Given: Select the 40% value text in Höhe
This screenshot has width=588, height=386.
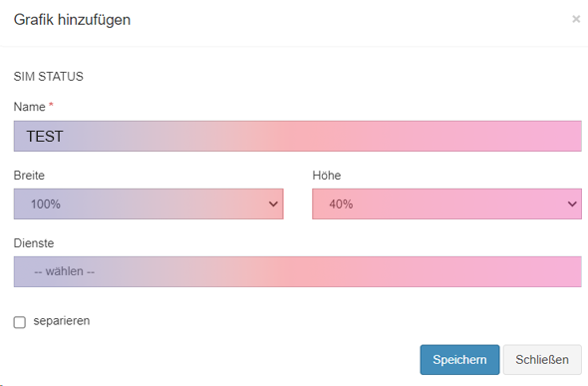Looking at the screenshot, I should coord(341,204).
